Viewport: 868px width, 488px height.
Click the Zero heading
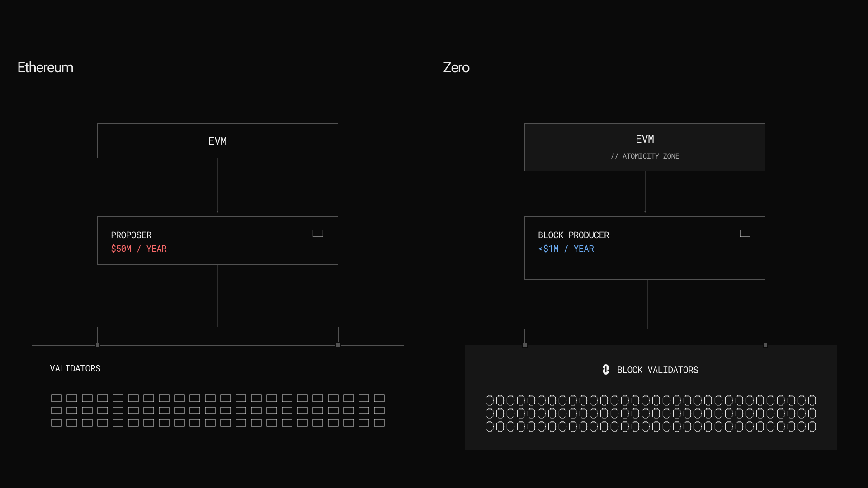click(456, 67)
